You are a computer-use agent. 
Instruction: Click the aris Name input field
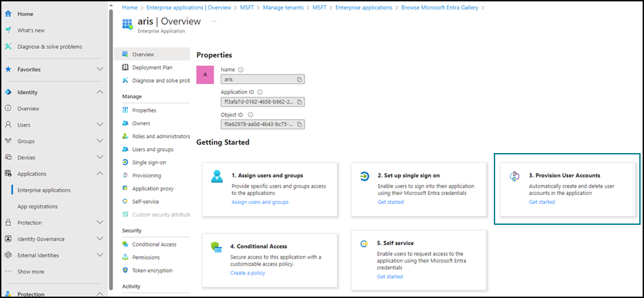coord(262,79)
